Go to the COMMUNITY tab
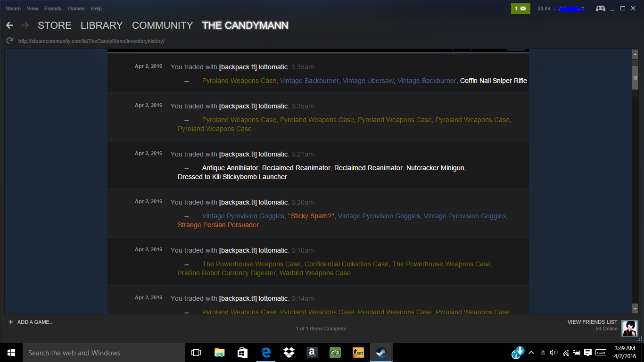Viewport: 644px width, 362px height. coord(162,25)
